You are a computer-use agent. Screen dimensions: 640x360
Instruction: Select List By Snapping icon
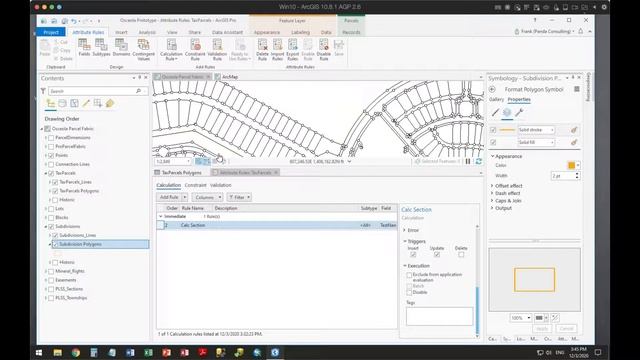(98, 104)
